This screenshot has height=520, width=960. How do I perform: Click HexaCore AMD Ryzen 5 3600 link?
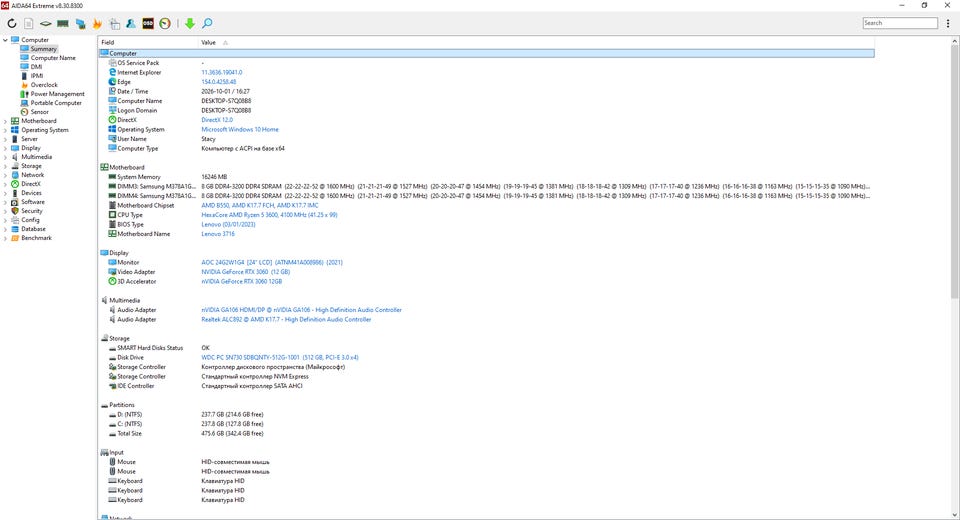coord(269,215)
